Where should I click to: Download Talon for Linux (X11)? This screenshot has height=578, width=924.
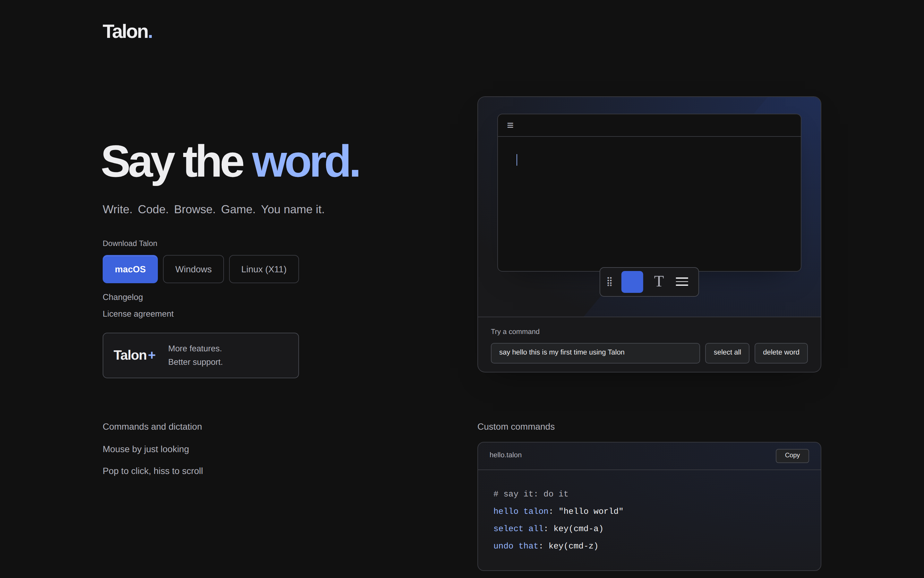[x=264, y=269]
